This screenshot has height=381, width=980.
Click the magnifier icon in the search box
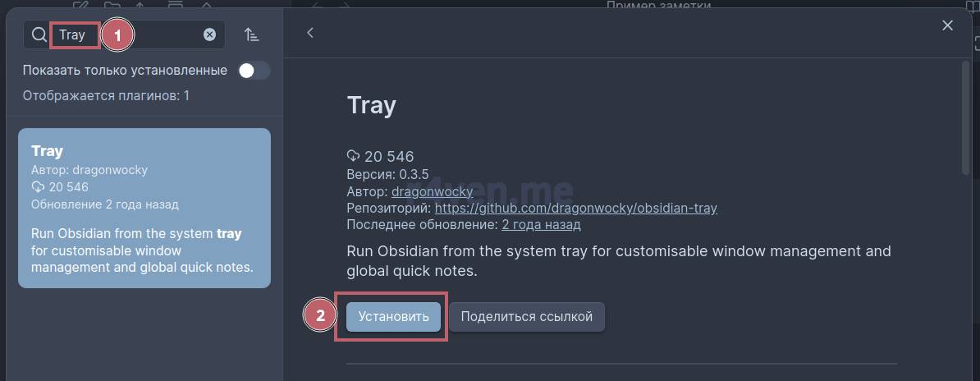(39, 34)
